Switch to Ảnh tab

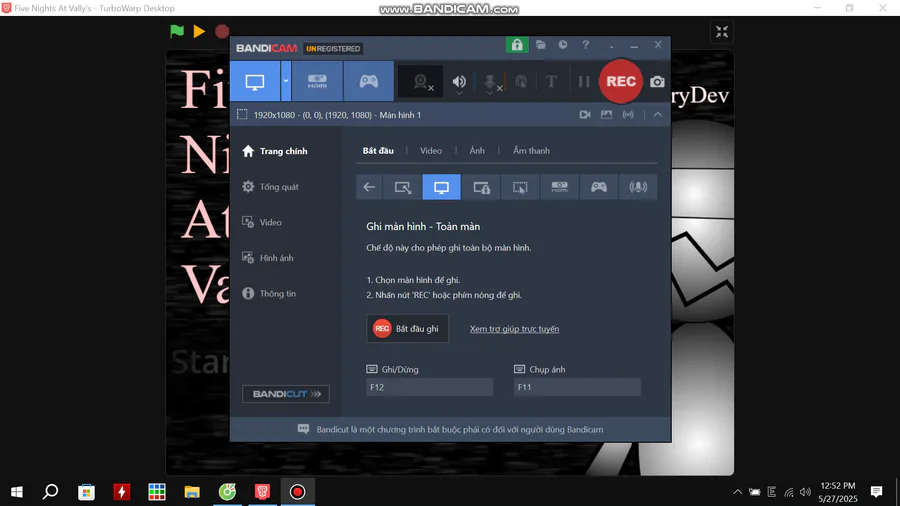477,150
